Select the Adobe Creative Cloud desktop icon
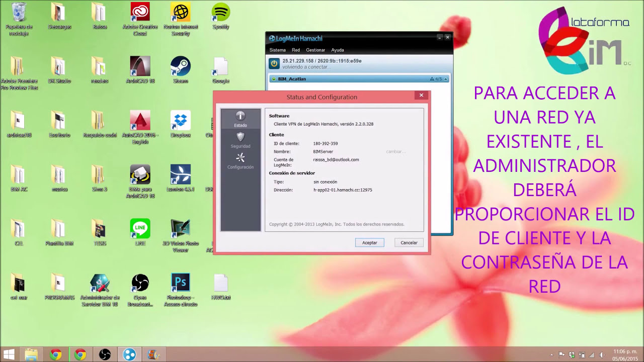The width and height of the screenshot is (644, 362). [140, 20]
